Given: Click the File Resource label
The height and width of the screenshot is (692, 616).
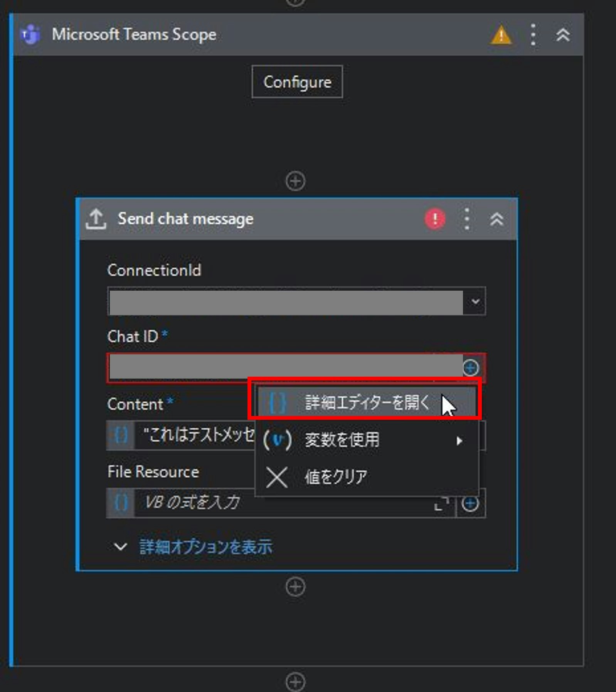Looking at the screenshot, I should pyautogui.click(x=153, y=471).
